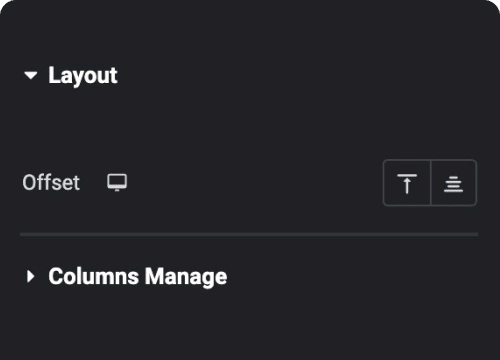Click the Layout downward triangle icon
The width and height of the screenshot is (500, 360).
(x=31, y=75)
